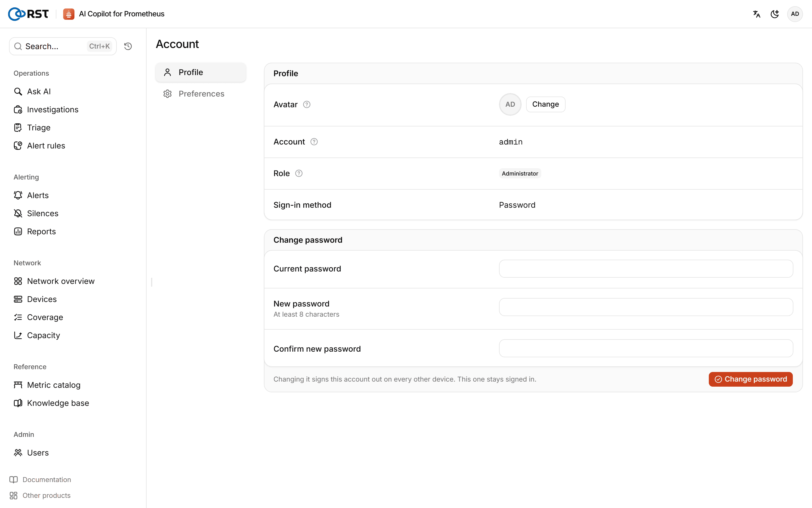Click the Password sign-in method value
Image resolution: width=812 pixels, height=508 pixels.
tap(517, 205)
